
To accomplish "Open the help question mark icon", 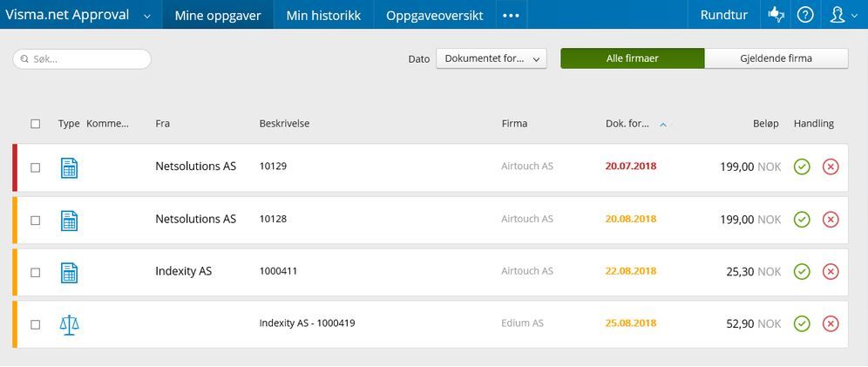I will pos(805,15).
